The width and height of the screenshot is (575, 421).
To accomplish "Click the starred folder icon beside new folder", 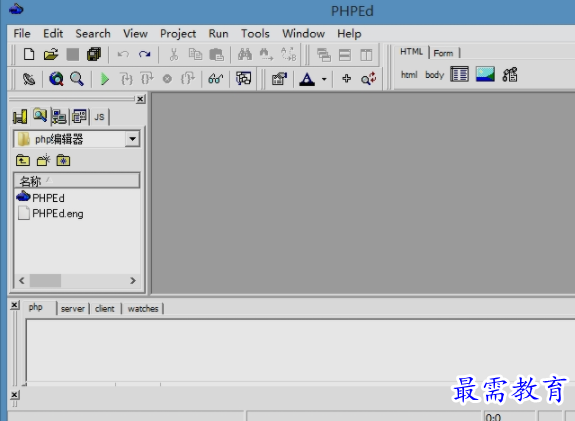I will coord(63,160).
